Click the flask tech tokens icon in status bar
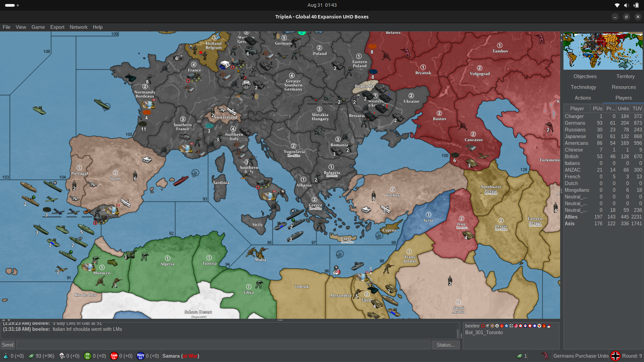The height and width of the screenshot is (362, 644). click(x=6, y=356)
